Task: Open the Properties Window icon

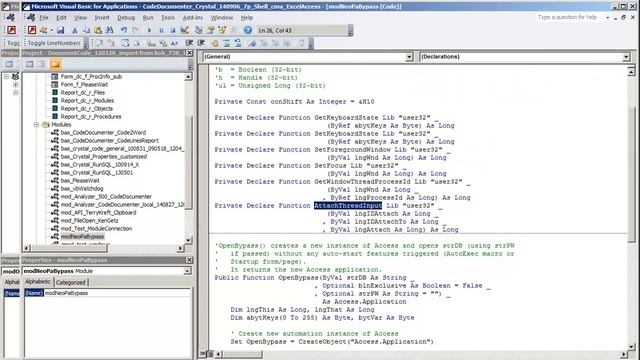Action: [x=211, y=30]
